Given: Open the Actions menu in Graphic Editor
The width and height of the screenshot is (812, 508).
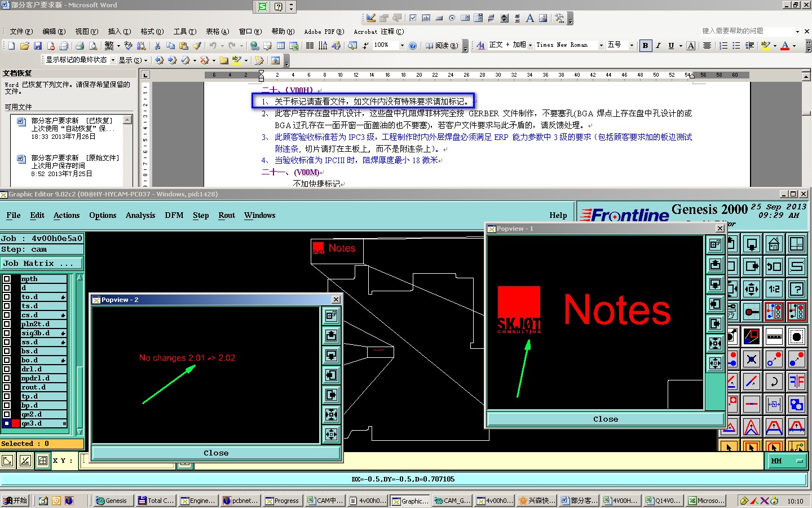Looking at the screenshot, I should pos(67,215).
